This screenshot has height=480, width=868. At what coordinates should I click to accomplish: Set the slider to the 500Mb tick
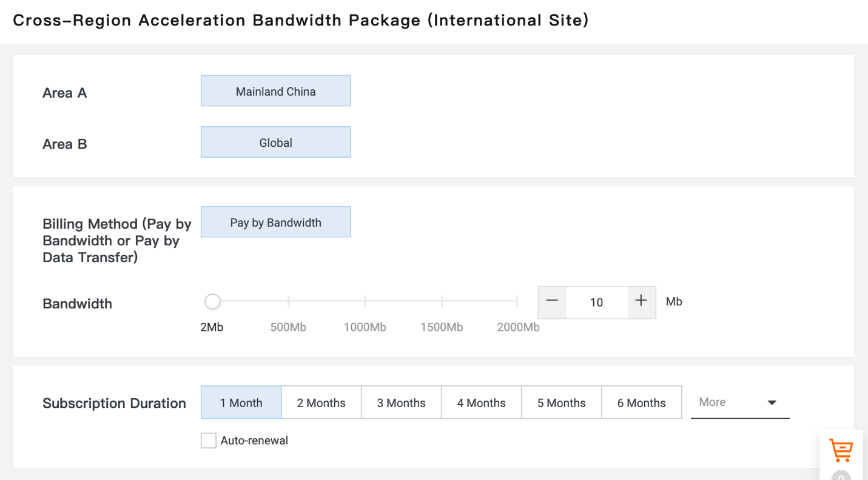[x=289, y=302]
